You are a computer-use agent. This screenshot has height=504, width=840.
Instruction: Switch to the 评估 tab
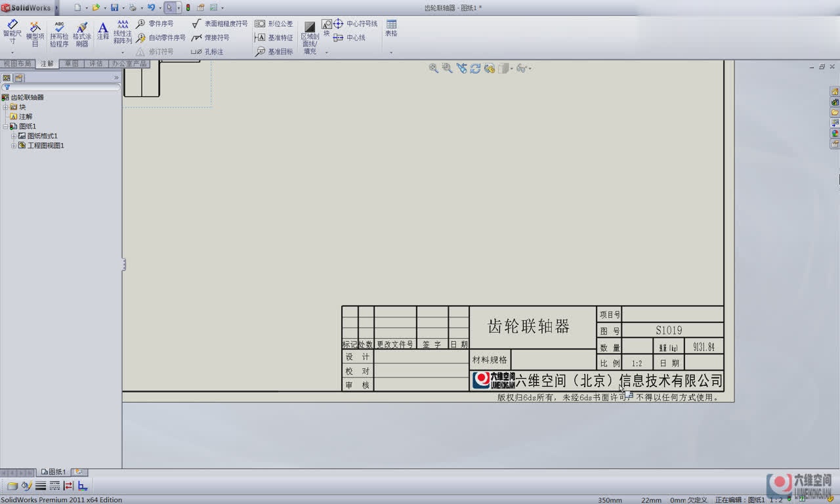(96, 64)
